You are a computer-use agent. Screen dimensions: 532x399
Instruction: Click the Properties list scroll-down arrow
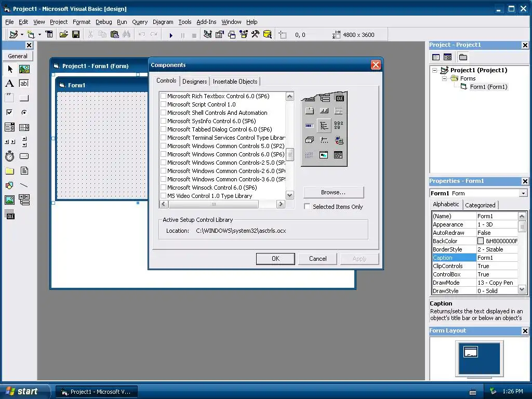pos(522,290)
